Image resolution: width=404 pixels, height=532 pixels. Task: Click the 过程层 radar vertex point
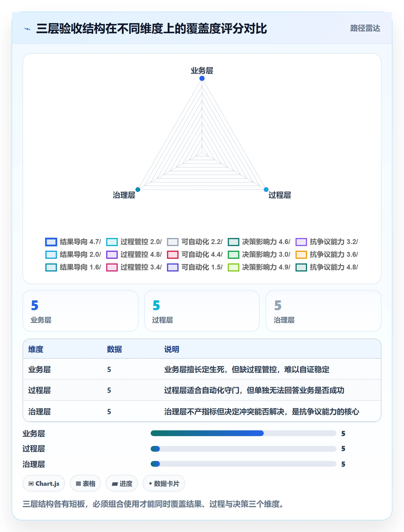(266, 189)
